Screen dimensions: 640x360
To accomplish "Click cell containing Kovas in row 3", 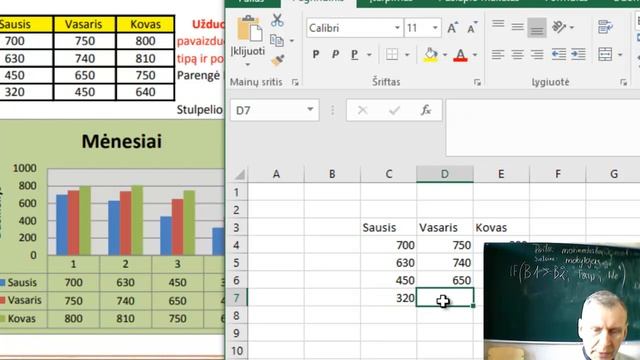I will click(x=501, y=227).
